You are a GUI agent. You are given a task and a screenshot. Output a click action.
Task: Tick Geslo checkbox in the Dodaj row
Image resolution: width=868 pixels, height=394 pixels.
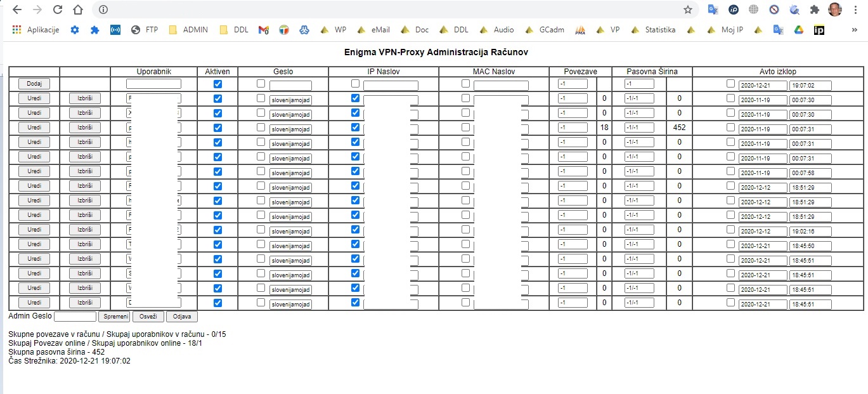(x=261, y=83)
